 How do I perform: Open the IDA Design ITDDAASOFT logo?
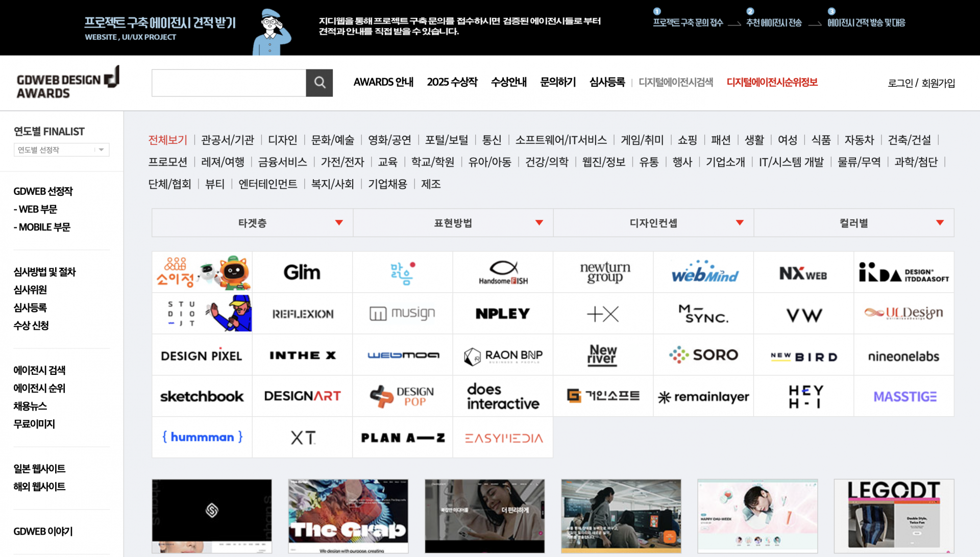(x=904, y=272)
